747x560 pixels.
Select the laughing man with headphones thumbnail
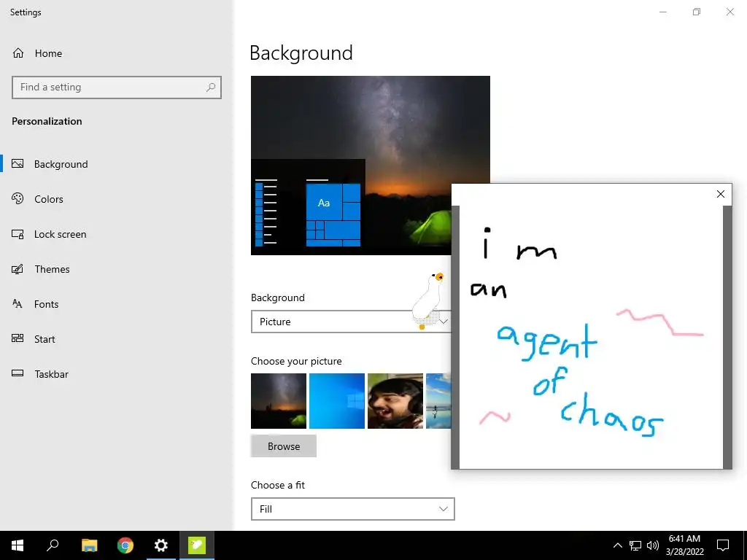tap(395, 401)
